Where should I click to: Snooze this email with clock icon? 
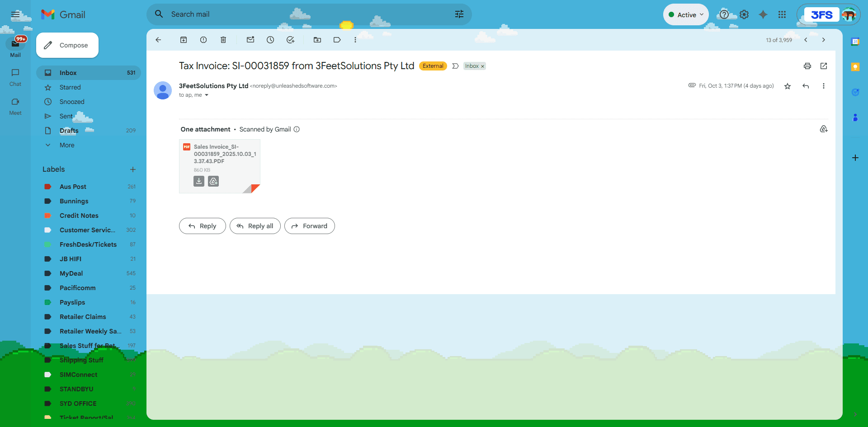tap(270, 40)
